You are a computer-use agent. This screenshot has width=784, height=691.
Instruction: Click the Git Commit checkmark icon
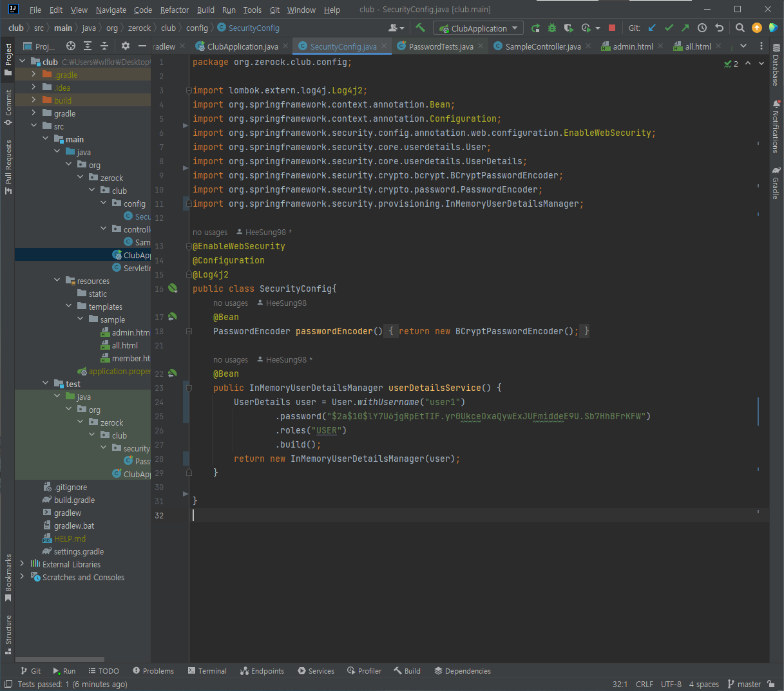pos(669,28)
